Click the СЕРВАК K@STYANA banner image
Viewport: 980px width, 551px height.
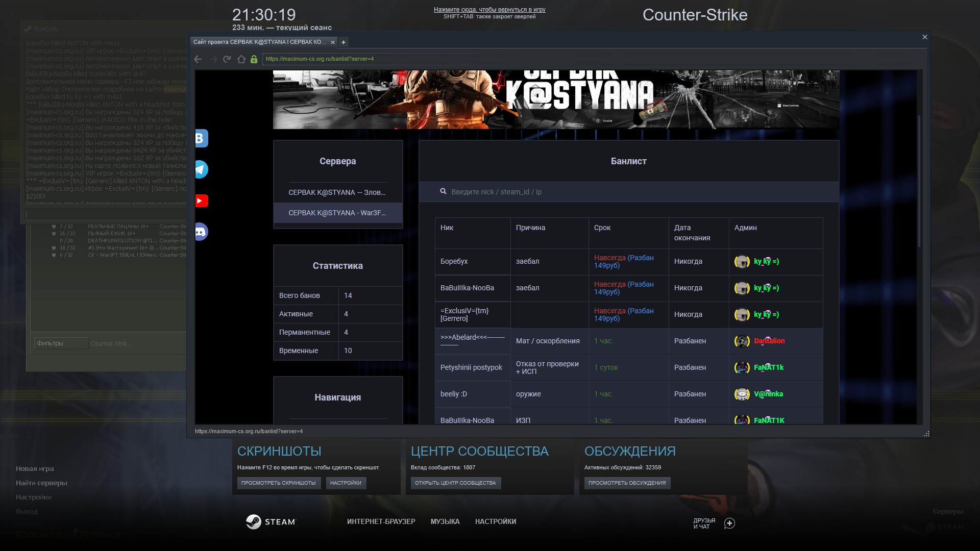(556, 99)
